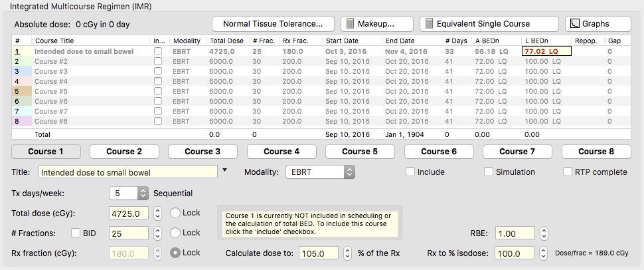Viewport: 644px width, 270px height.
Task: Open Tx days/week dropdown
Action: click(129, 194)
